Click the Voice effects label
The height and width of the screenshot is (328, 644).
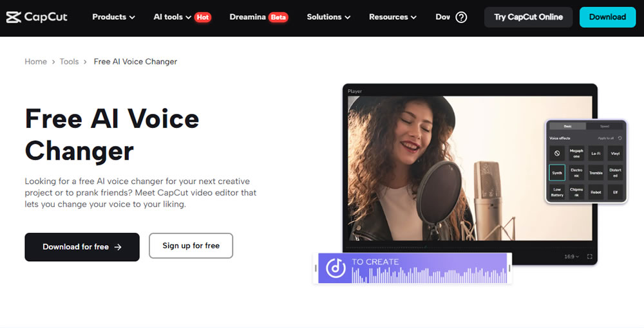coord(560,138)
